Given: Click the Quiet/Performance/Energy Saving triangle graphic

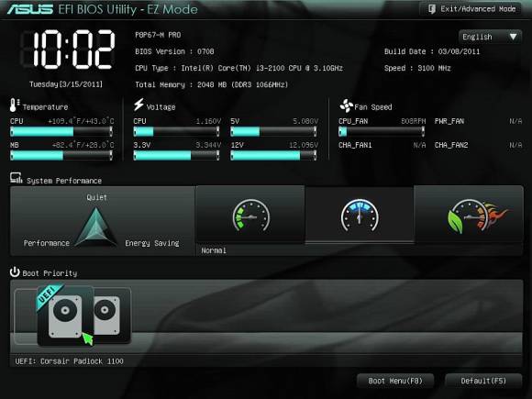Looking at the screenshot, I should pyautogui.click(x=96, y=227).
